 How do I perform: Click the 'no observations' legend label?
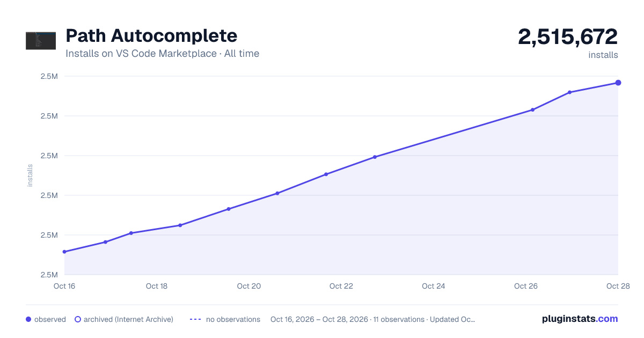[233, 319]
